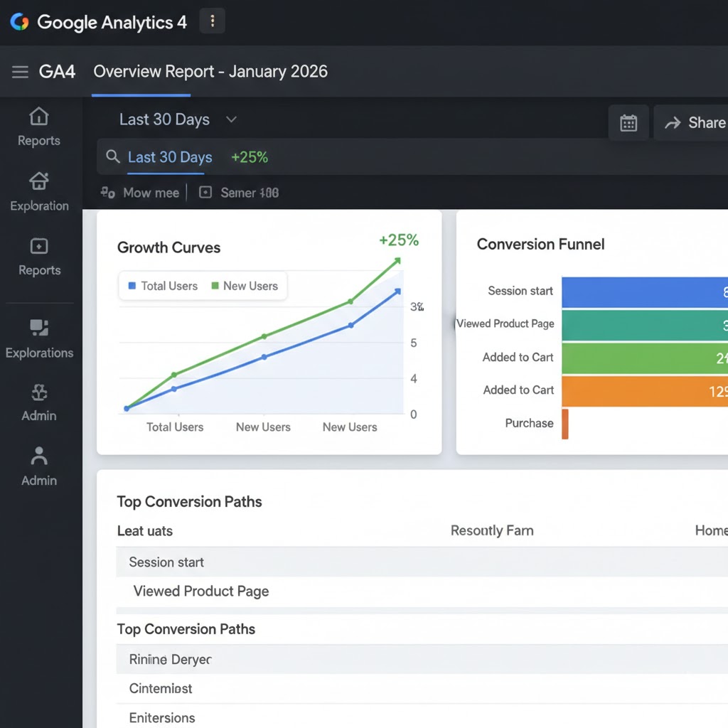The height and width of the screenshot is (728, 728).
Task: Click the search magnifier icon near Last 30 Days
Action: click(114, 158)
